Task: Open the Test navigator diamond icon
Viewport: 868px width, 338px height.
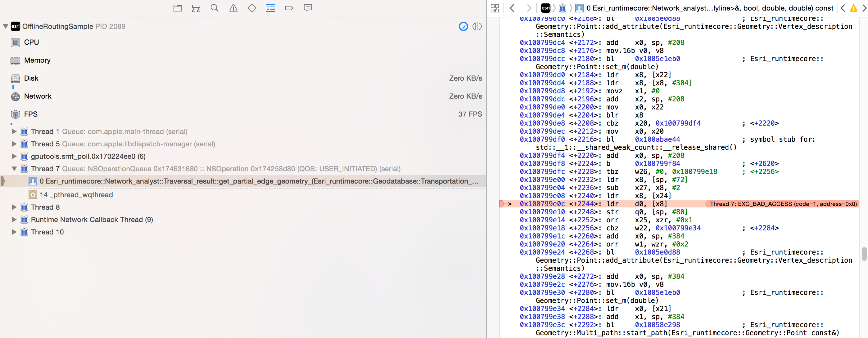Action: click(252, 8)
